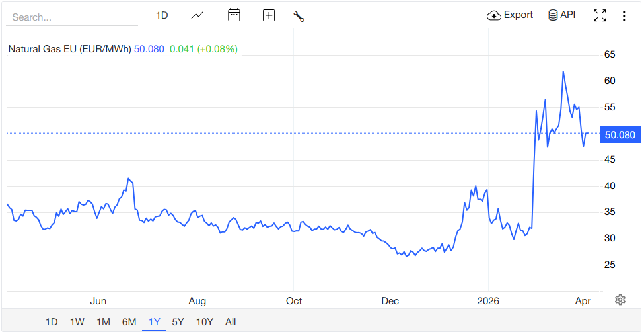Switch to 1M time range
The width and height of the screenshot is (644, 334).
103,322
